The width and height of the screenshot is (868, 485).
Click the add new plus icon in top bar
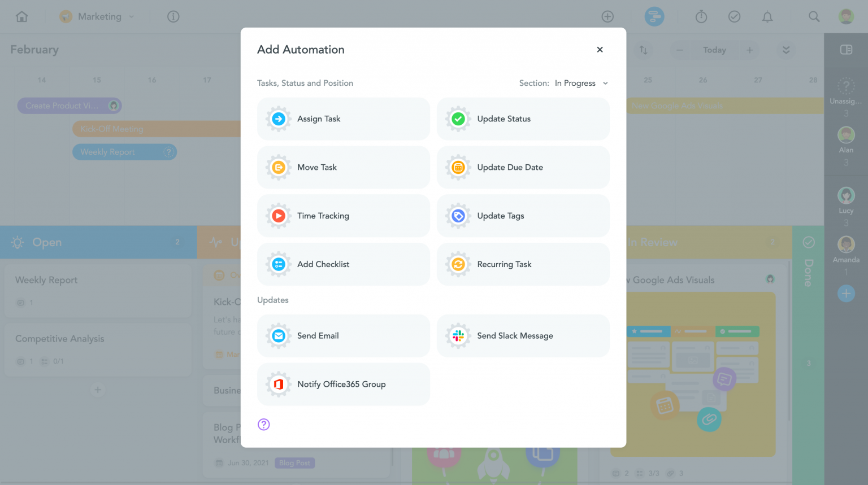607,16
